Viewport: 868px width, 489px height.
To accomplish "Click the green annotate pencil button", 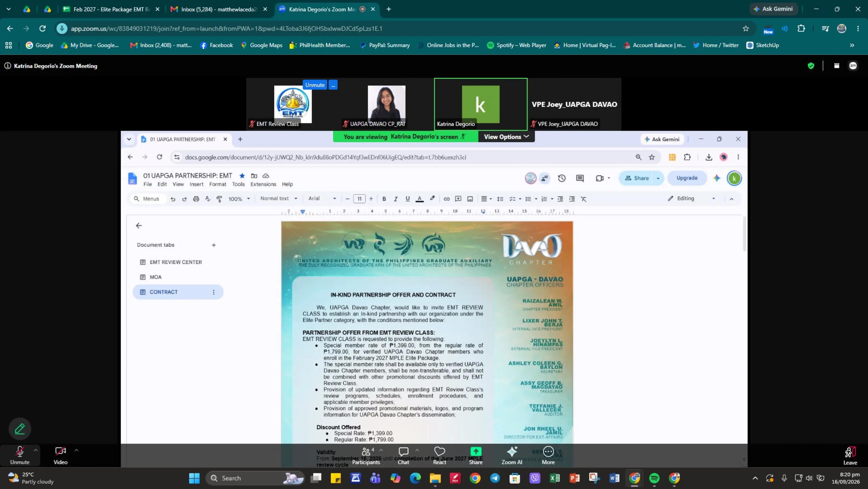I will pyautogui.click(x=20, y=429).
